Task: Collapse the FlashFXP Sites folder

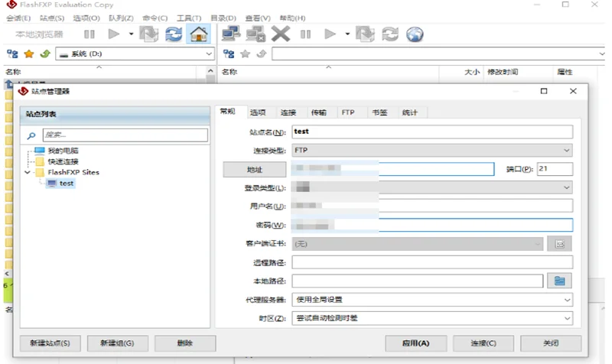Action: click(x=28, y=172)
